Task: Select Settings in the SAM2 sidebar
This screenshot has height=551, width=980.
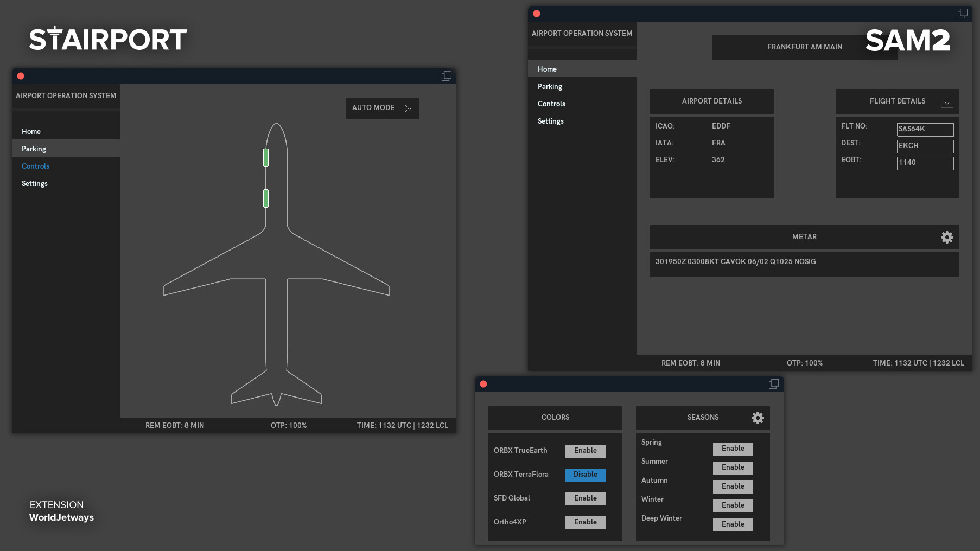Action: [x=550, y=121]
